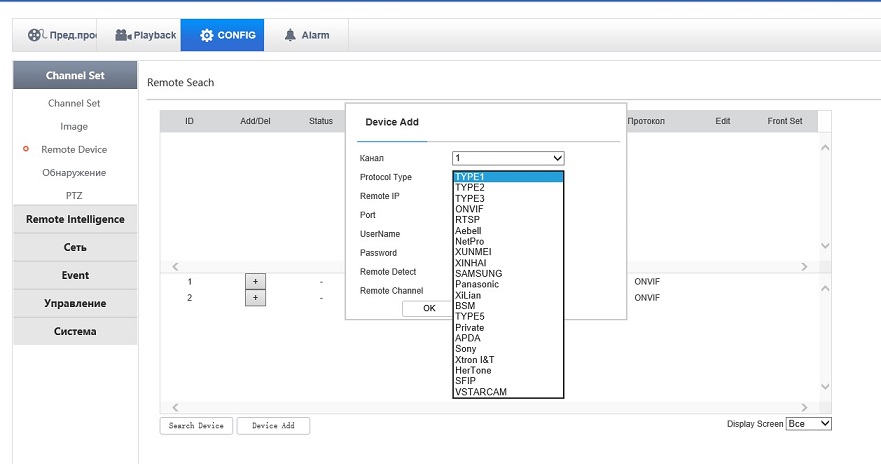881x464 pixels.
Task: Open the Remote Device sidebar item
Action: tap(74, 150)
